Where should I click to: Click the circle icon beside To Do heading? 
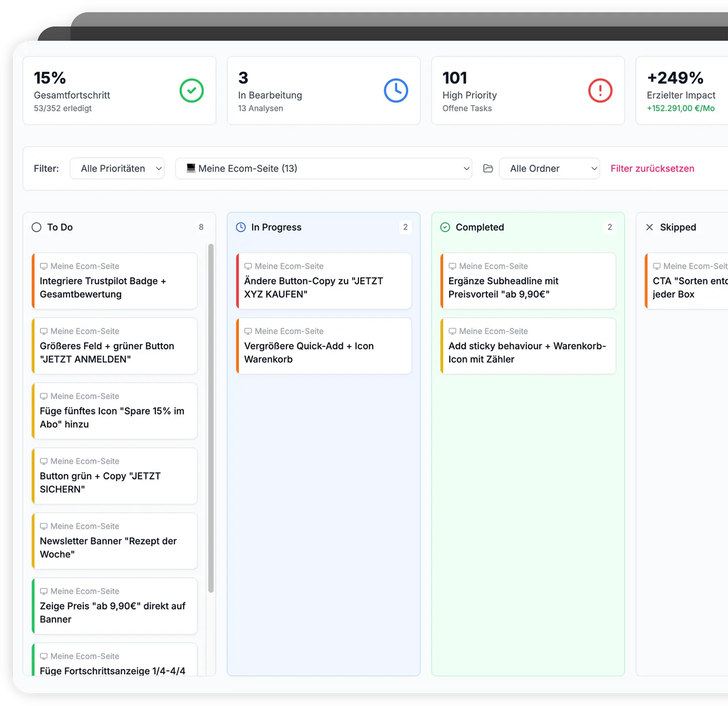pos(36,227)
